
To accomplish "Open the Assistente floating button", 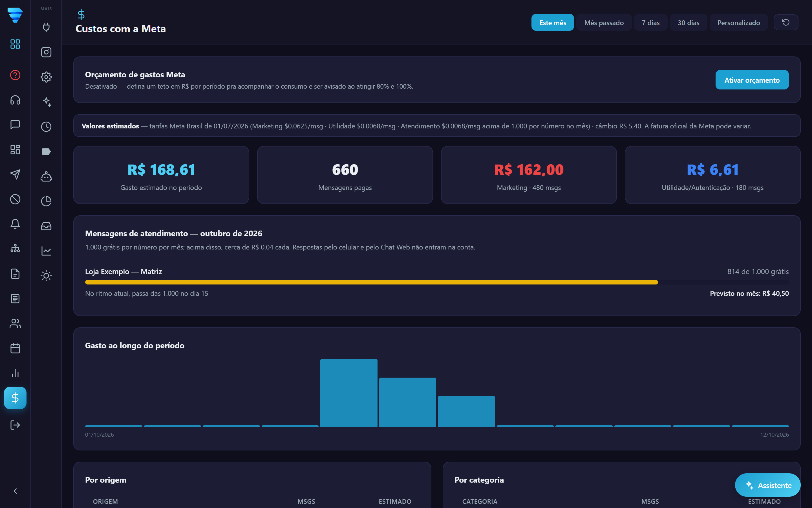I will (x=768, y=485).
